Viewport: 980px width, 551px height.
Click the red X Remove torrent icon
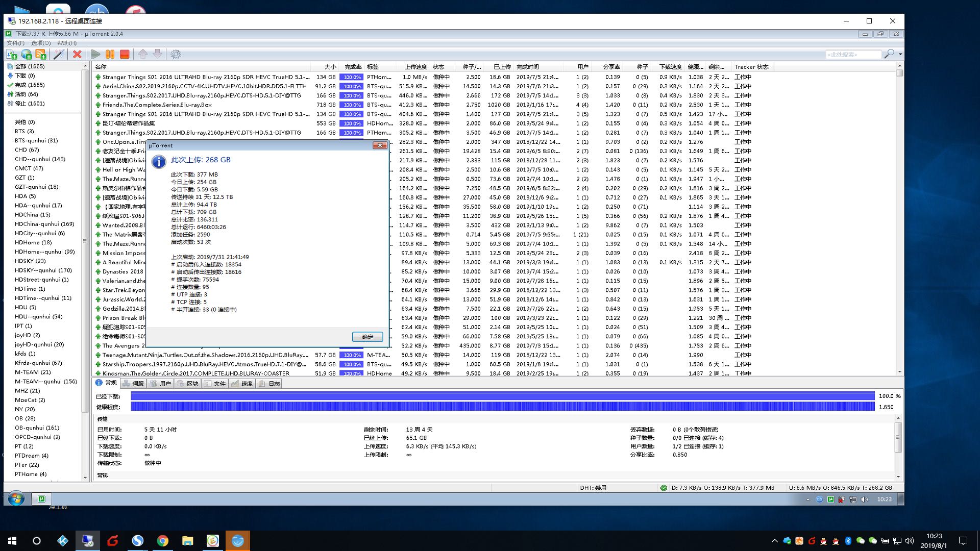(x=77, y=54)
